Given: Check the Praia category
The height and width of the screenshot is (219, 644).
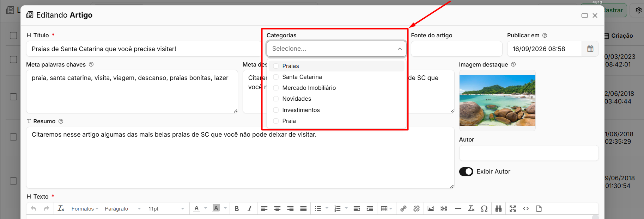Looking at the screenshot, I should pyautogui.click(x=276, y=121).
